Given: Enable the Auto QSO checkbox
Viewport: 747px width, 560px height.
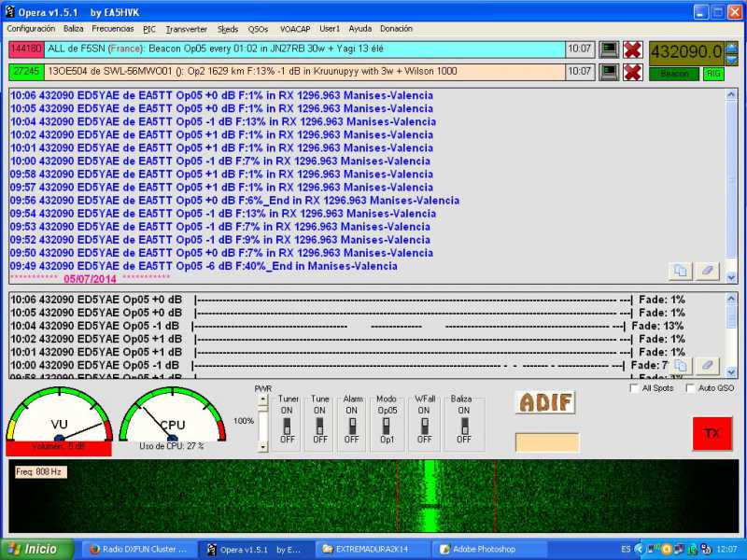Looking at the screenshot, I should [690, 388].
